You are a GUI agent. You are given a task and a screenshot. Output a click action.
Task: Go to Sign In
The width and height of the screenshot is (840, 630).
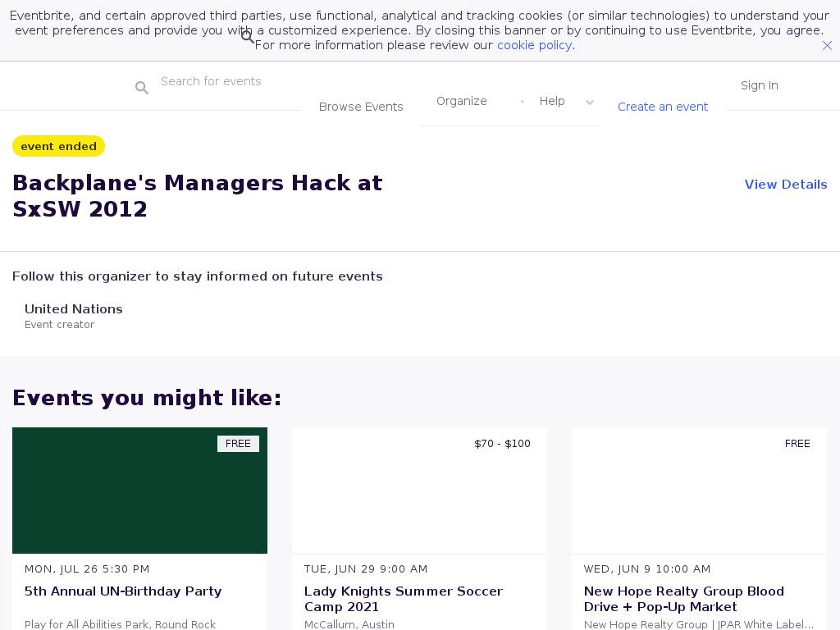[759, 85]
